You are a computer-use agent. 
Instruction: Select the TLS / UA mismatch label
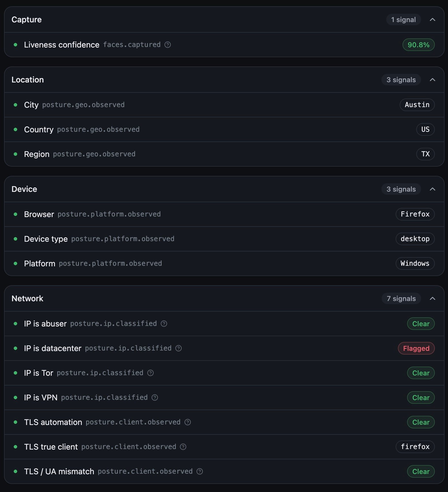click(x=59, y=471)
